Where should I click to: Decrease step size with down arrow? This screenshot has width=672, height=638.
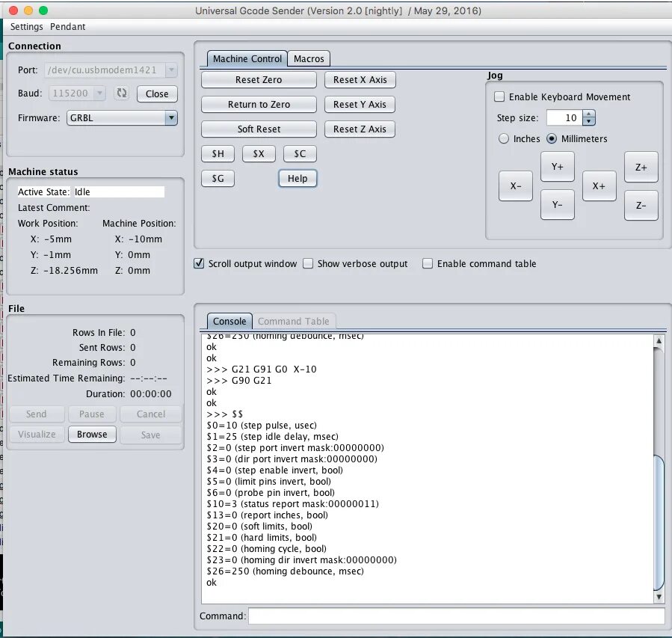589,122
